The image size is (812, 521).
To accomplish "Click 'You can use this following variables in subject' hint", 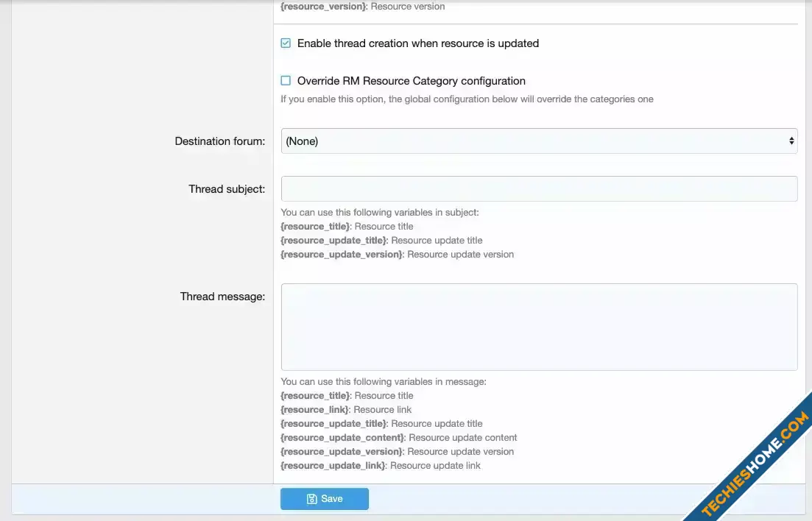I will pos(380,213).
